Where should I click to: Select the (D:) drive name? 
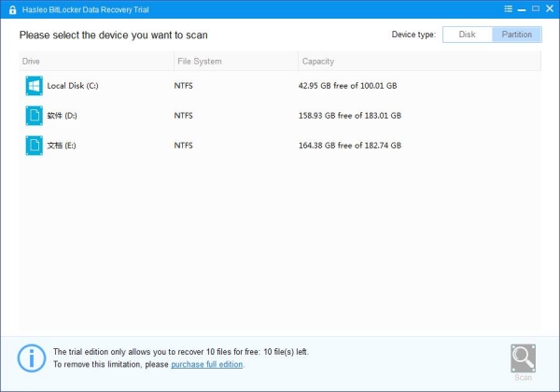[63, 116]
